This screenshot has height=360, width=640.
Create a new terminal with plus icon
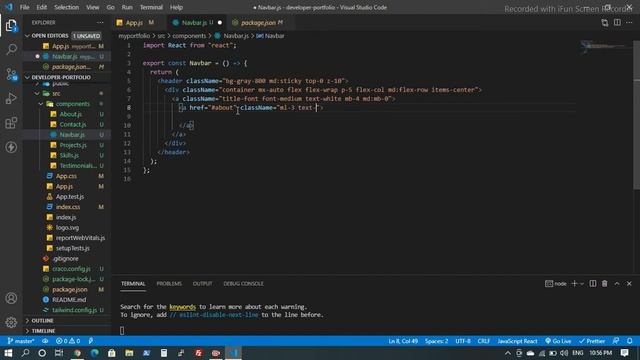574,284
